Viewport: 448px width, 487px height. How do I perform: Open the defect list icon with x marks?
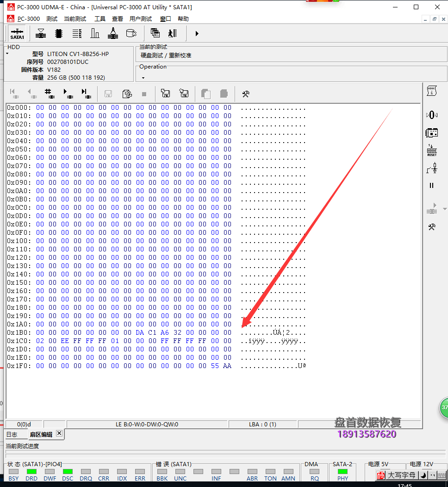[77, 33]
